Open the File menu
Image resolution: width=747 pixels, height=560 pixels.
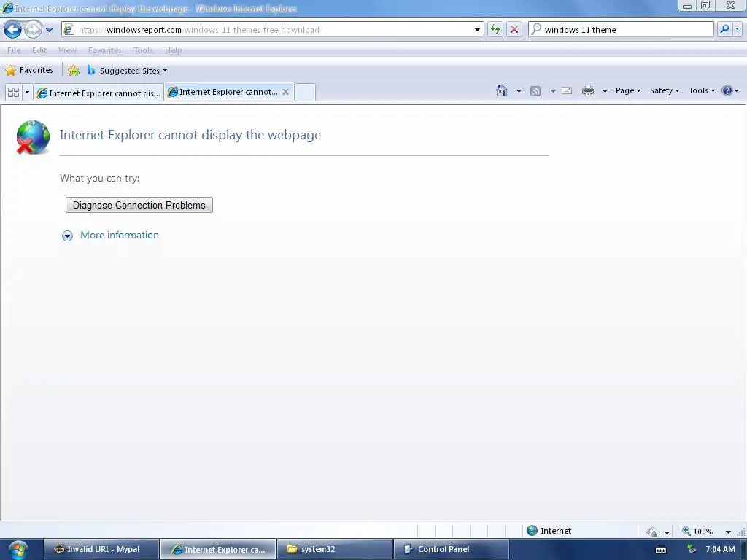coord(14,50)
